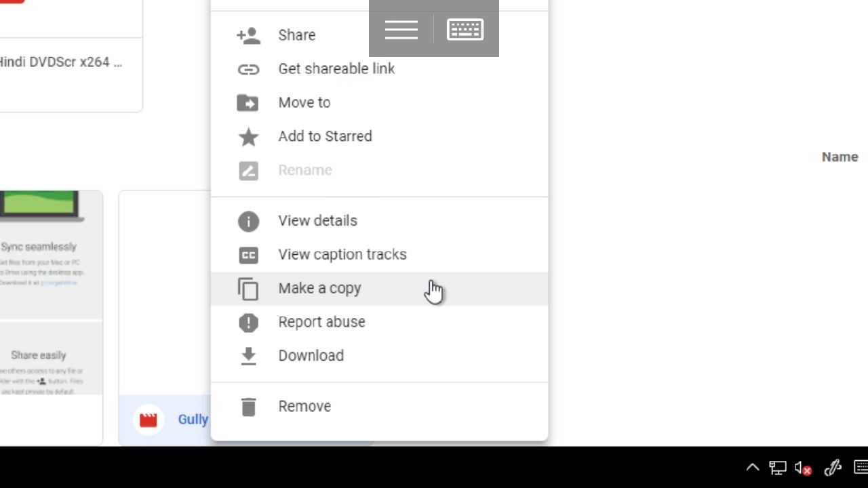Choose Remove from the menu

379,407
